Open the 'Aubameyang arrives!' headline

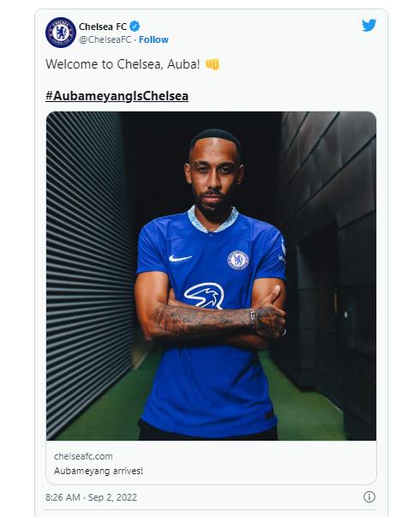(99, 471)
